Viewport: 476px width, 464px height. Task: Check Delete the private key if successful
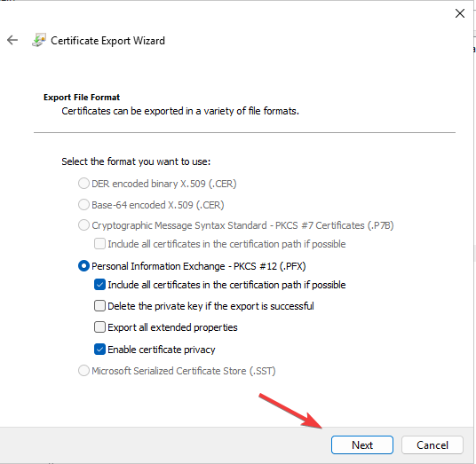(99, 306)
